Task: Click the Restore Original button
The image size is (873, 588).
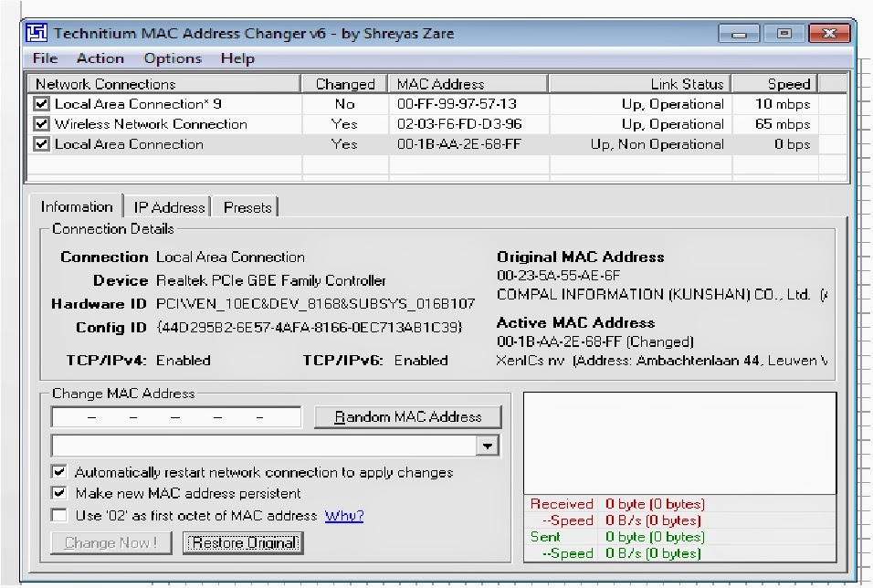Action: pyautogui.click(x=242, y=542)
